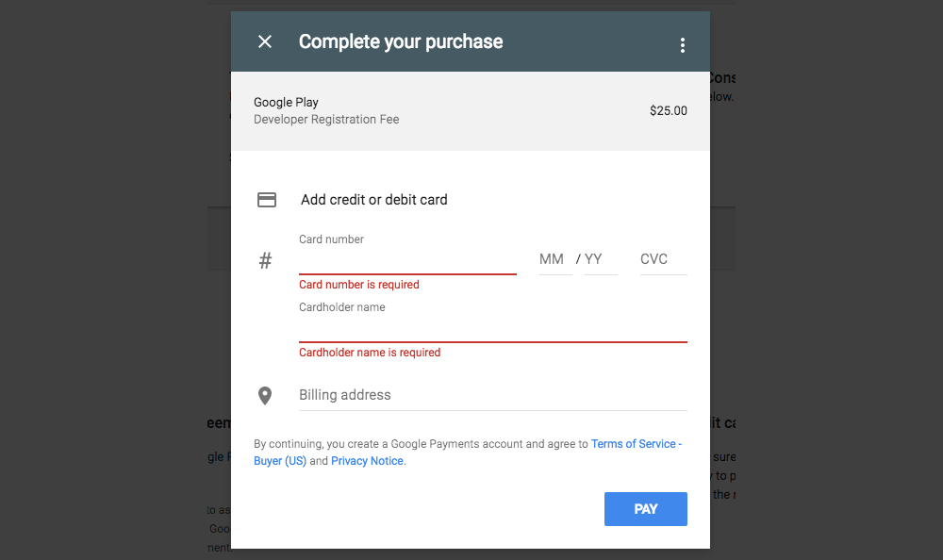Open the Billing address field
This screenshot has height=560, width=943.
(492, 395)
